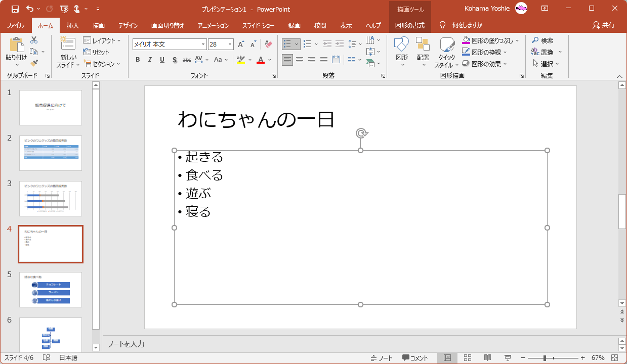Screen dimensions: 627x364
Task: Click the Save icon in the quick access toolbar
Action: 15,9
